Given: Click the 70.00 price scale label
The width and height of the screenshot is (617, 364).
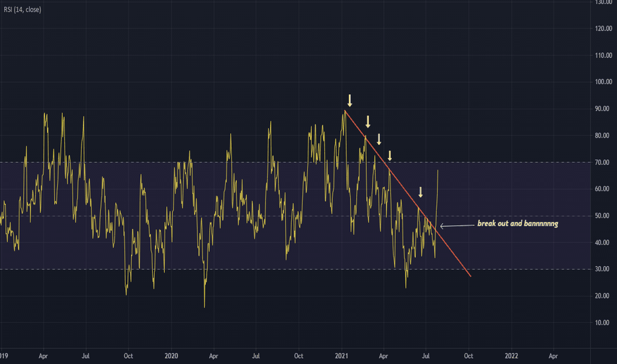Looking at the screenshot, I should click(x=602, y=162).
